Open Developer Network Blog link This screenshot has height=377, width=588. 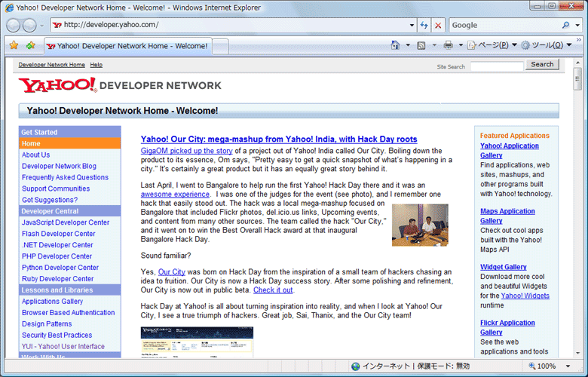pyautogui.click(x=59, y=166)
